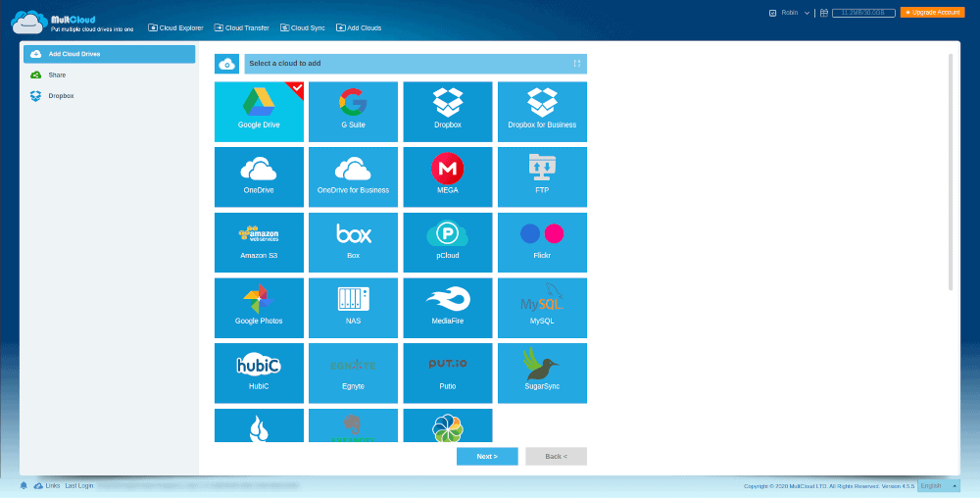The image size is (980, 498).
Task: Open the Cloud Explorer tab
Action: [x=175, y=27]
